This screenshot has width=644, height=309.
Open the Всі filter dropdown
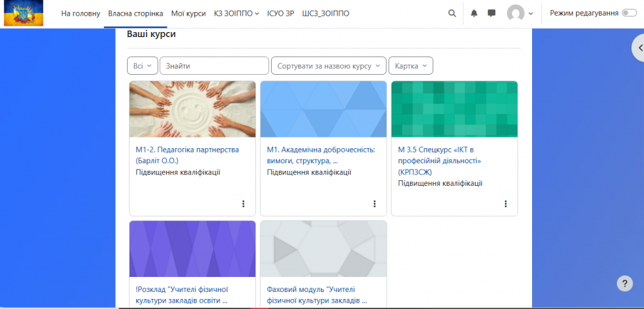click(x=143, y=66)
